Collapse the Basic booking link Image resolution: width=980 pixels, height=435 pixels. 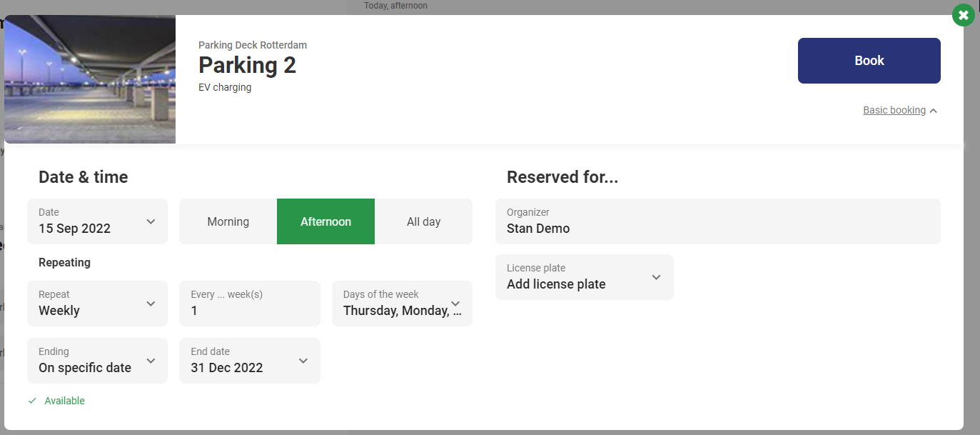(x=894, y=110)
